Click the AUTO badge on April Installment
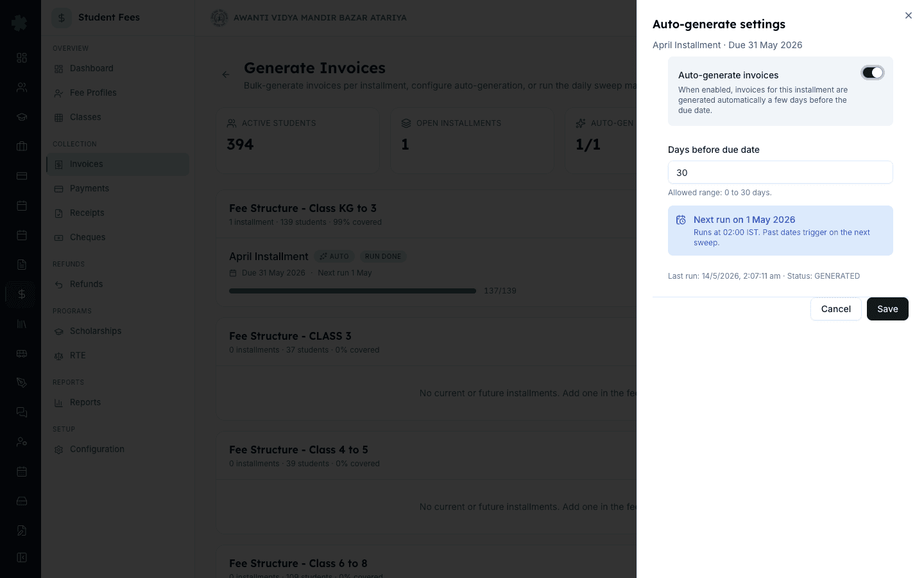 coord(334,256)
